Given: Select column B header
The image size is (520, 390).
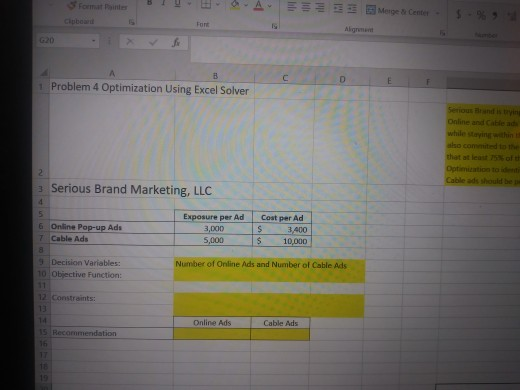Looking at the screenshot, I should [x=215, y=76].
